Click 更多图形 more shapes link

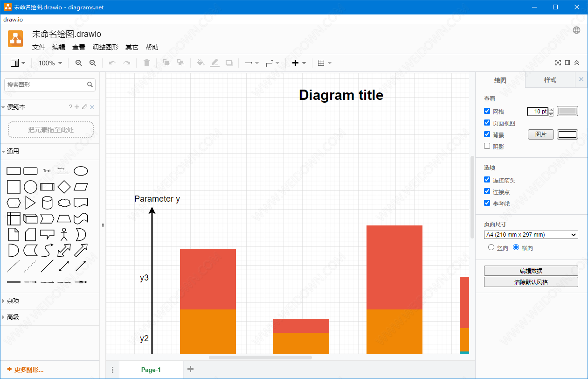(x=26, y=370)
